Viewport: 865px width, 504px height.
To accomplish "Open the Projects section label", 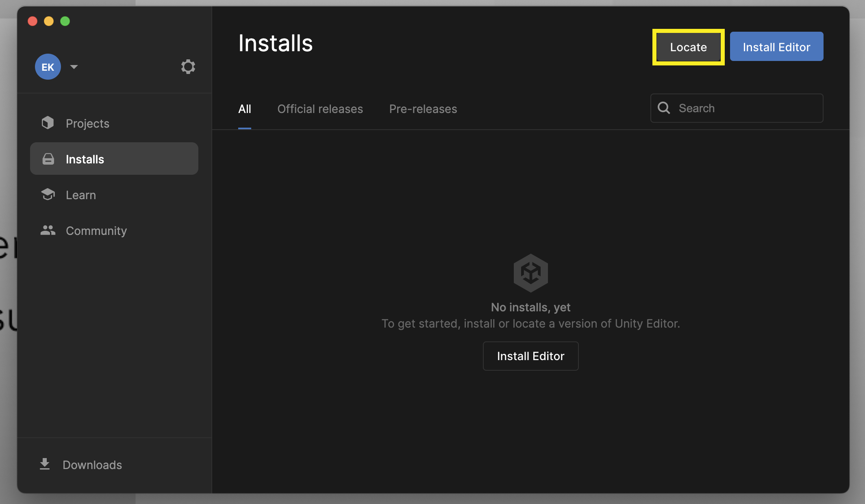I will click(87, 124).
